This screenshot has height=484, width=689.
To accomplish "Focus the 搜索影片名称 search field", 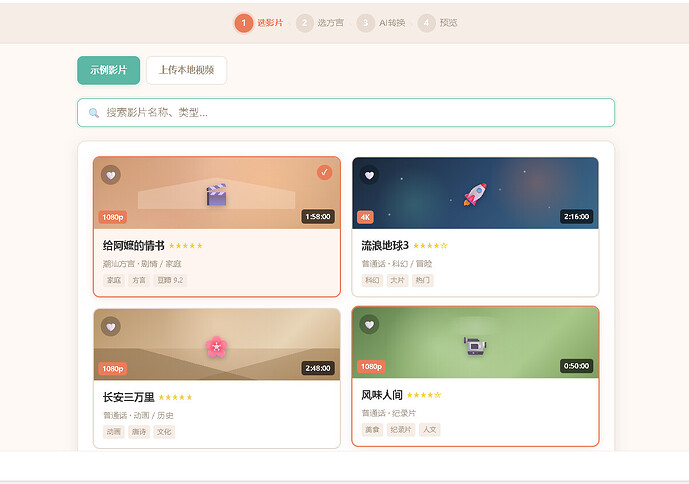I will pos(346,113).
